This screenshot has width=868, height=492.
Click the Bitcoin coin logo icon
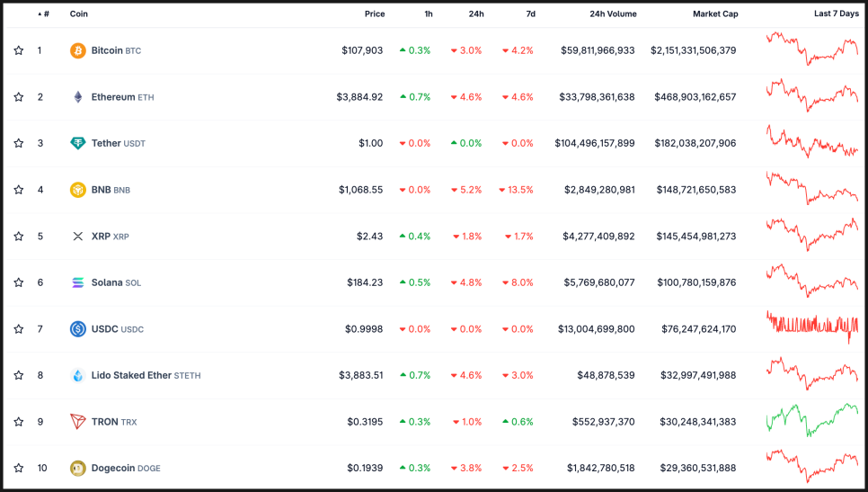78,50
